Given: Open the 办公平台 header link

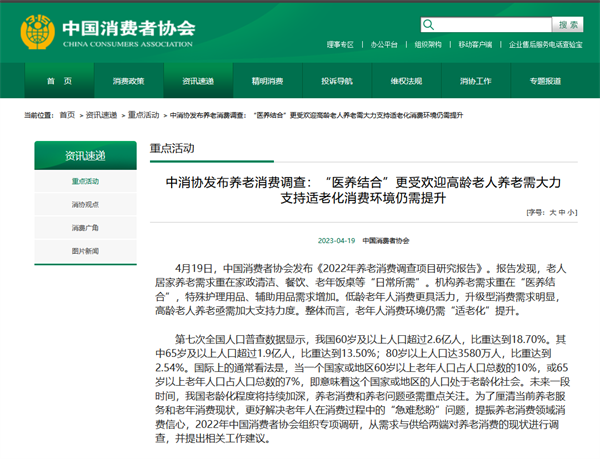Looking at the screenshot, I should 384,45.
